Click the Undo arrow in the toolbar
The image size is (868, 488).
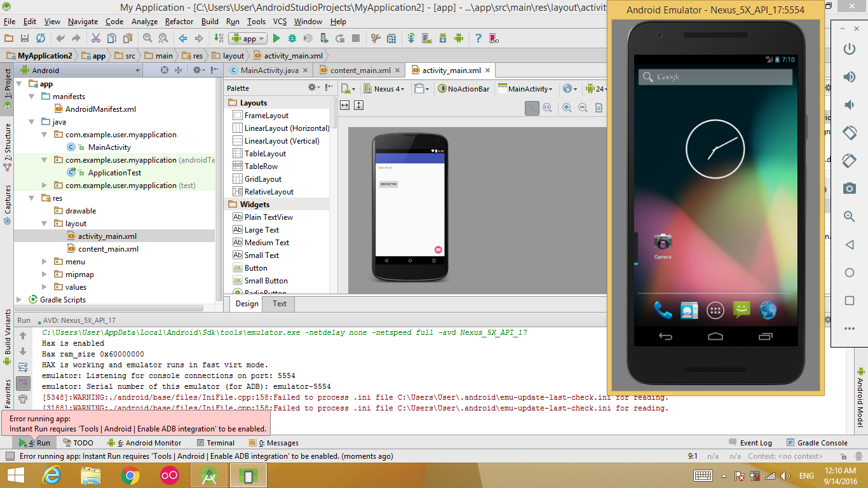pyautogui.click(x=60, y=39)
